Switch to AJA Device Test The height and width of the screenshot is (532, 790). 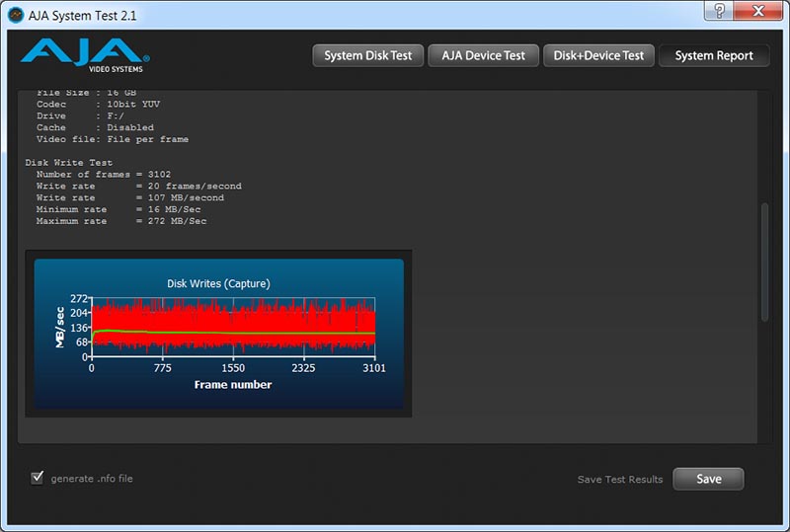click(x=483, y=55)
